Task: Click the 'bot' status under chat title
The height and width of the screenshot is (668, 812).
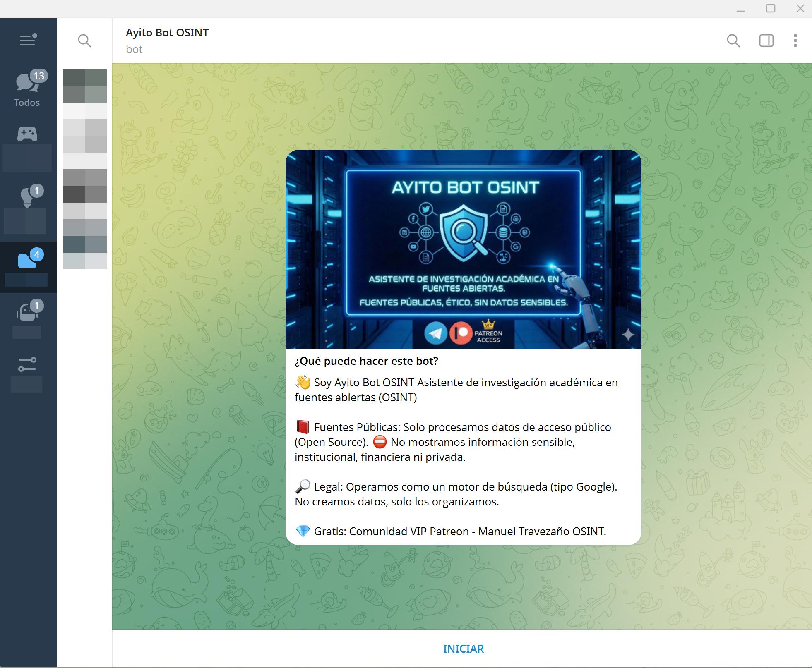Action: click(134, 49)
